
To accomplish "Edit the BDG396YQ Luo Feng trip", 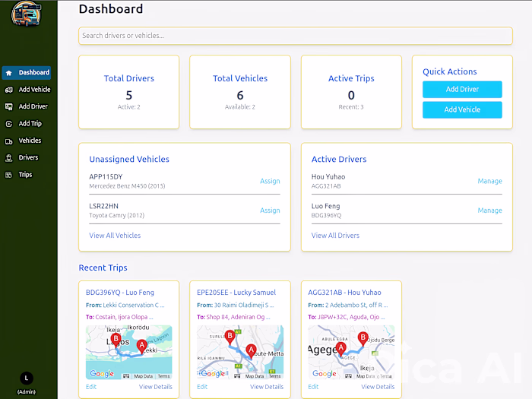I will (91, 386).
